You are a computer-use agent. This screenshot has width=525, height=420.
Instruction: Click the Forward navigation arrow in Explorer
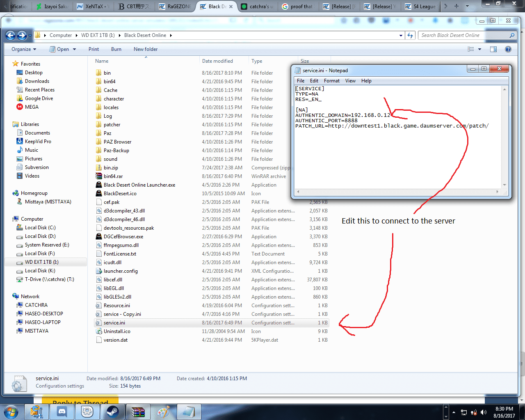(22, 36)
